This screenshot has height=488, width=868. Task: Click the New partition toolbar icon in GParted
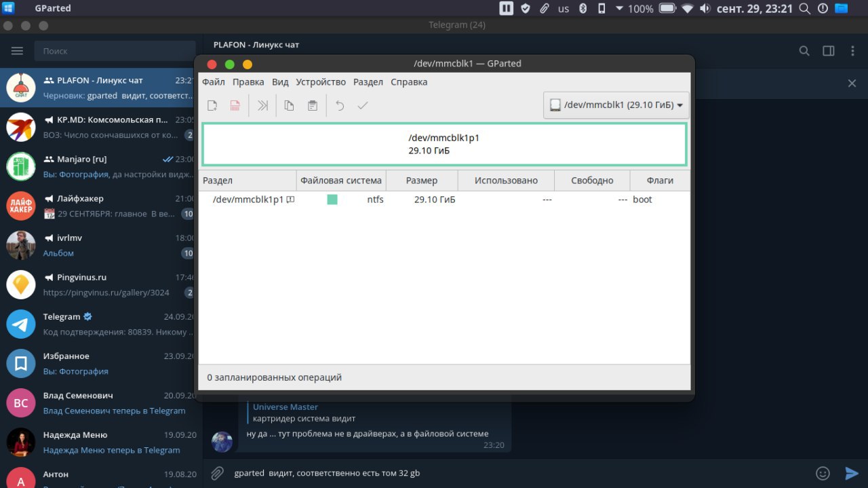tap(212, 105)
